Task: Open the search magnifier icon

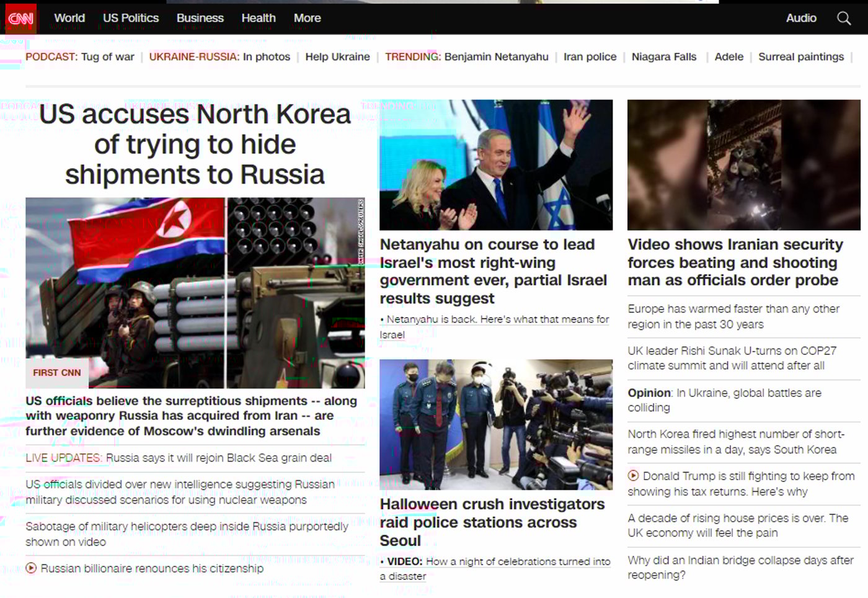Action: tap(844, 18)
